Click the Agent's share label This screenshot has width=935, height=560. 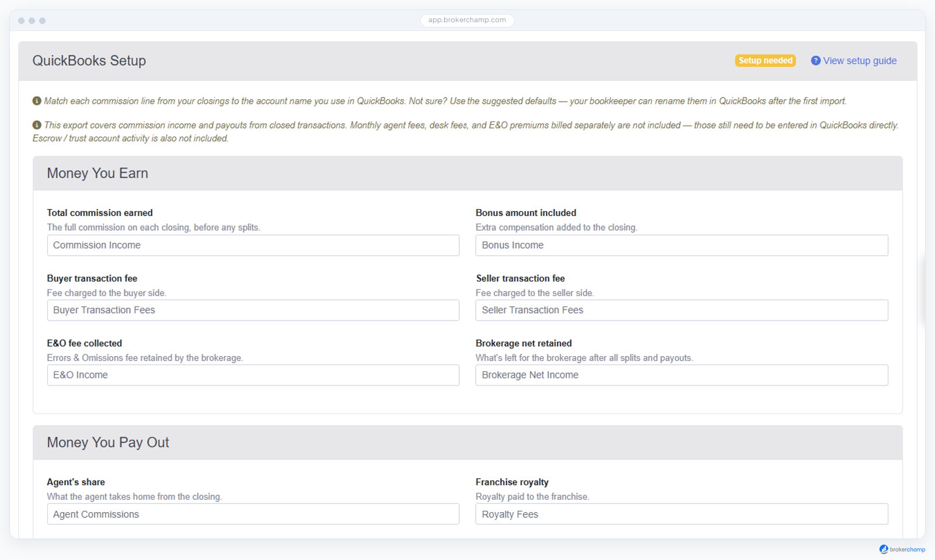coord(76,482)
